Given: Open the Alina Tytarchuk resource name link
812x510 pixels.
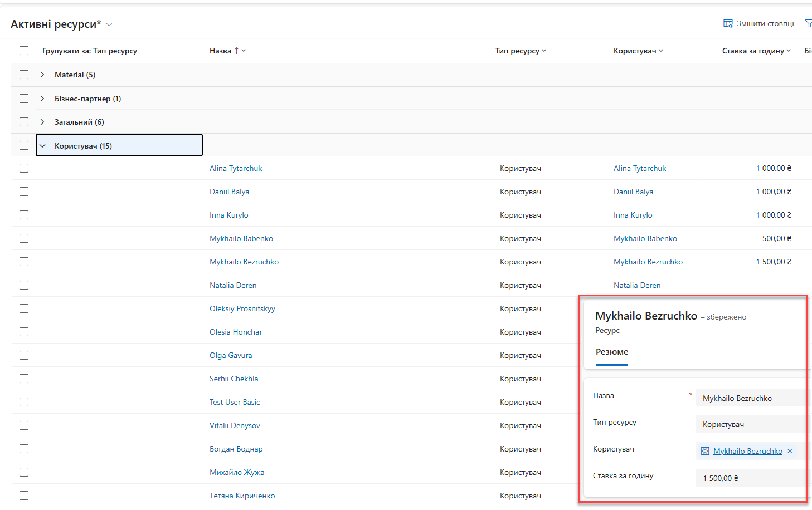Looking at the screenshot, I should click(x=236, y=168).
